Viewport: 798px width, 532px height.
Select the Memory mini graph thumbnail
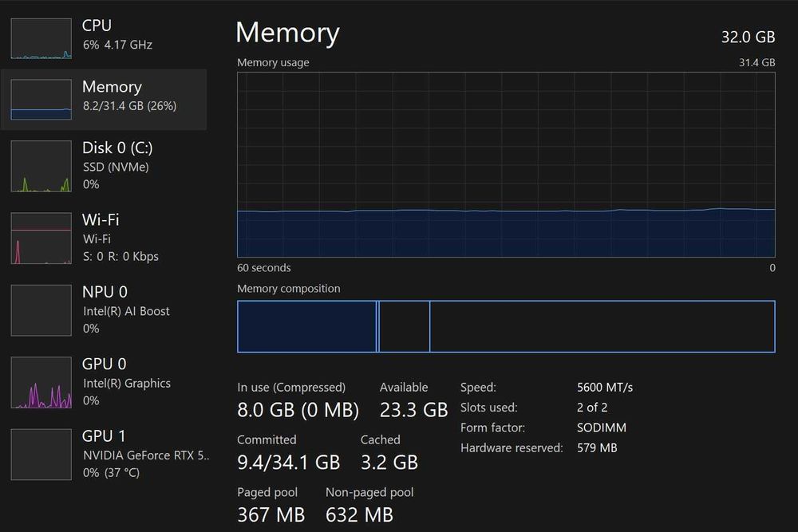[x=41, y=99]
